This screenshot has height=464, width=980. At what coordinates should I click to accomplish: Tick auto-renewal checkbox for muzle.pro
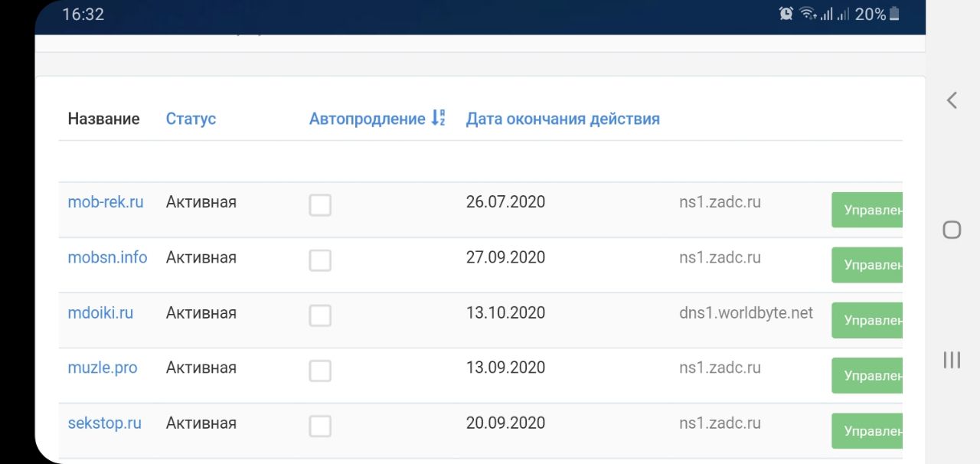click(x=320, y=371)
